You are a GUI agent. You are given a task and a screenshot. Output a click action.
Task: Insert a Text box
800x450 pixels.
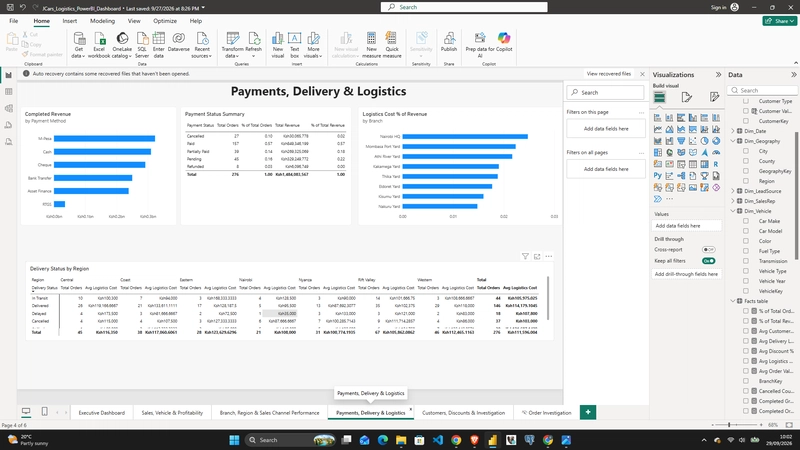pyautogui.click(x=294, y=45)
